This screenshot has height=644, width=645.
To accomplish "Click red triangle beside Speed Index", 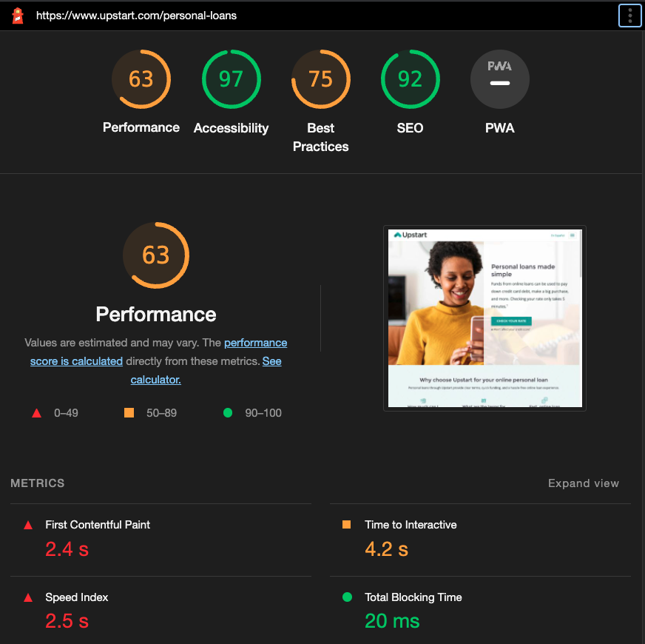I will (28, 597).
